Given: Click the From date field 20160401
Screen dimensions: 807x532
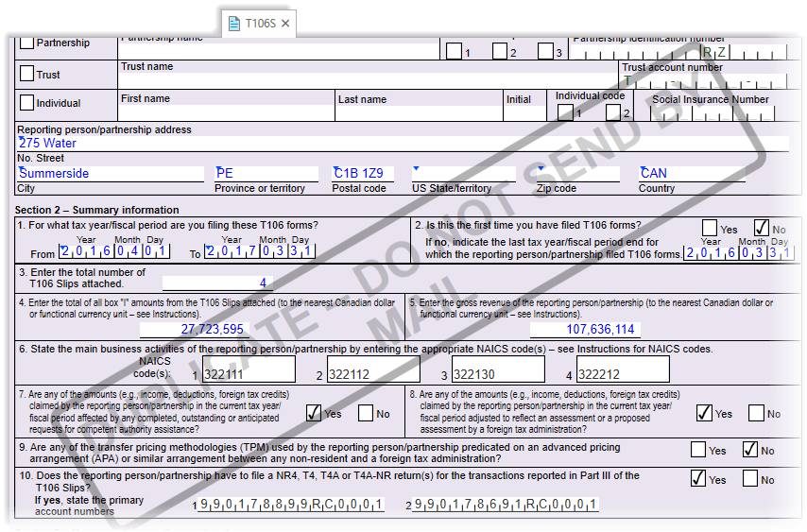Looking at the screenshot, I should coord(114,251).
